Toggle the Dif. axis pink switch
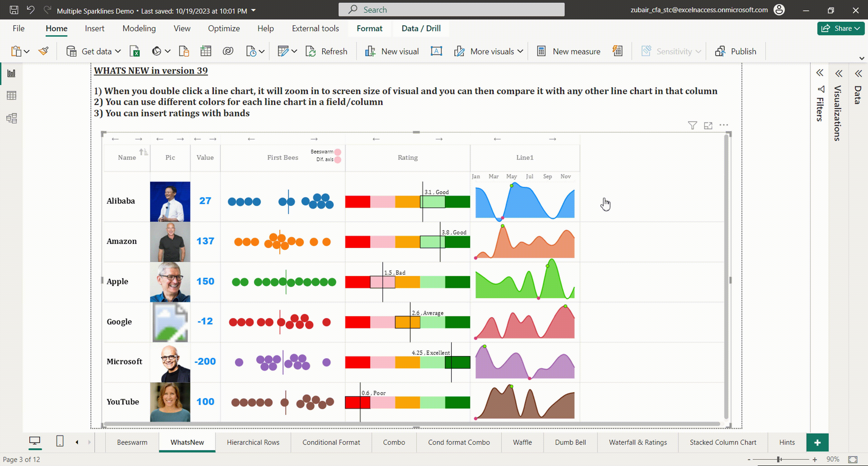The width and height of the screenshot is (868, 466). [x=338, y=159]
